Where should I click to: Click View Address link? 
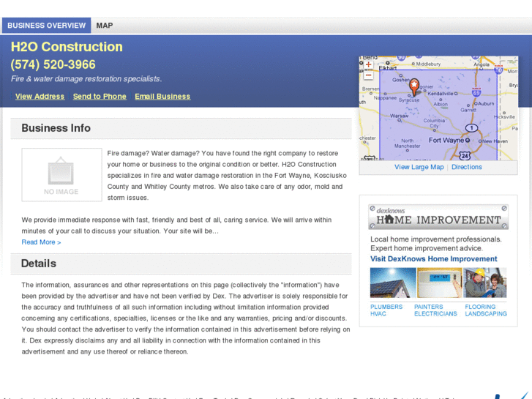click(40, 97)
